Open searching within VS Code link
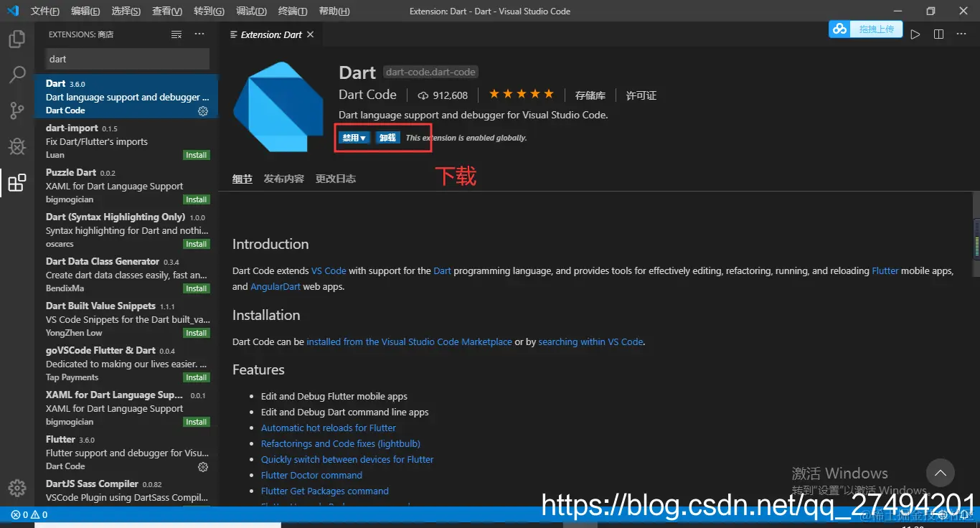The image size is (980, 528). tap(590, 342)
